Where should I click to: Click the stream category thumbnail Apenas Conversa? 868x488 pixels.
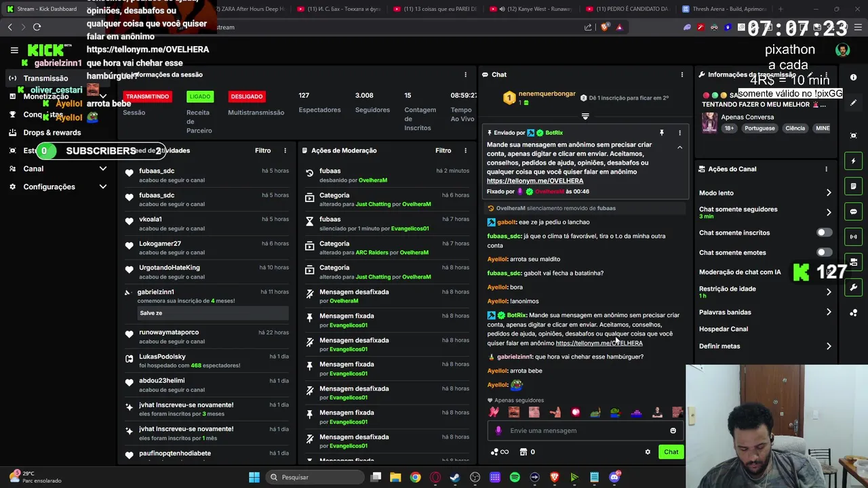(x=710, y=123)
